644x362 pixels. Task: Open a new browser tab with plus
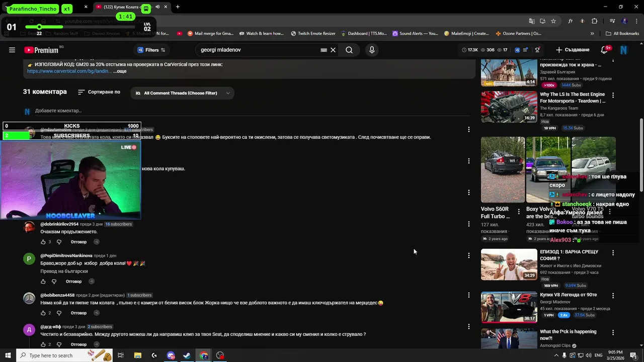178,7
